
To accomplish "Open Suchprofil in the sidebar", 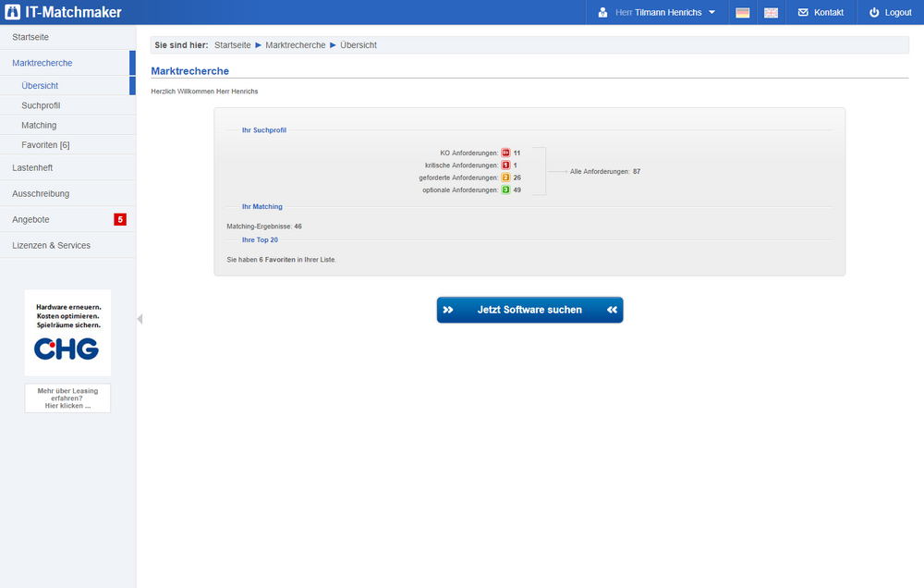I will [x=41, y=105].
